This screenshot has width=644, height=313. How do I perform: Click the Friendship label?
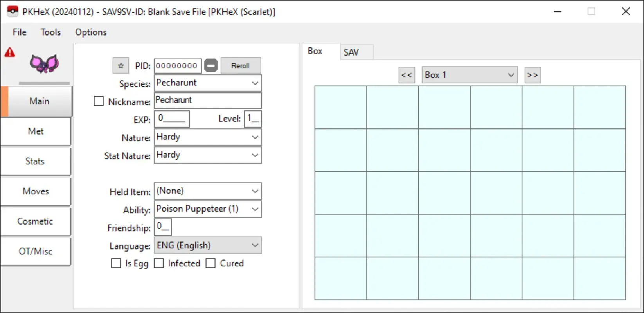pos(129,228)
